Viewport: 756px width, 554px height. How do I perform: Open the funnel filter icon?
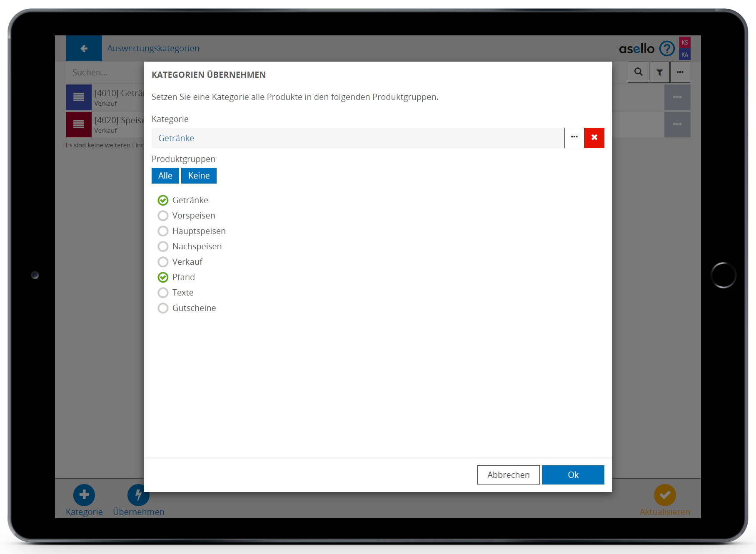point(659,72)
